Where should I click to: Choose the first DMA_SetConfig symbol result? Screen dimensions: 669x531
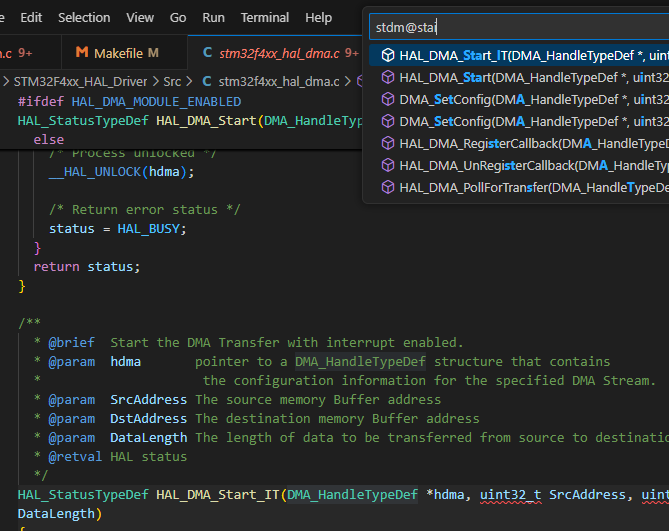click(520, 99)
